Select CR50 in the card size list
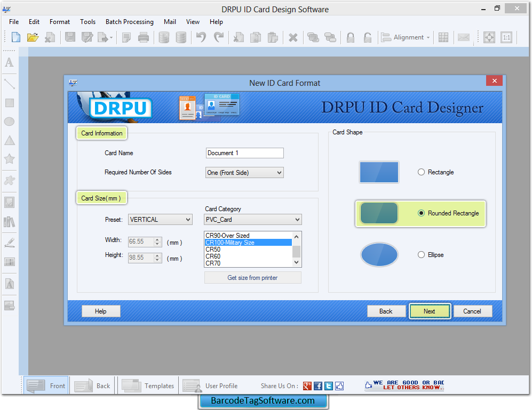Screen dimensions: 532x410 pyautogui.click(x=248, y=250)
